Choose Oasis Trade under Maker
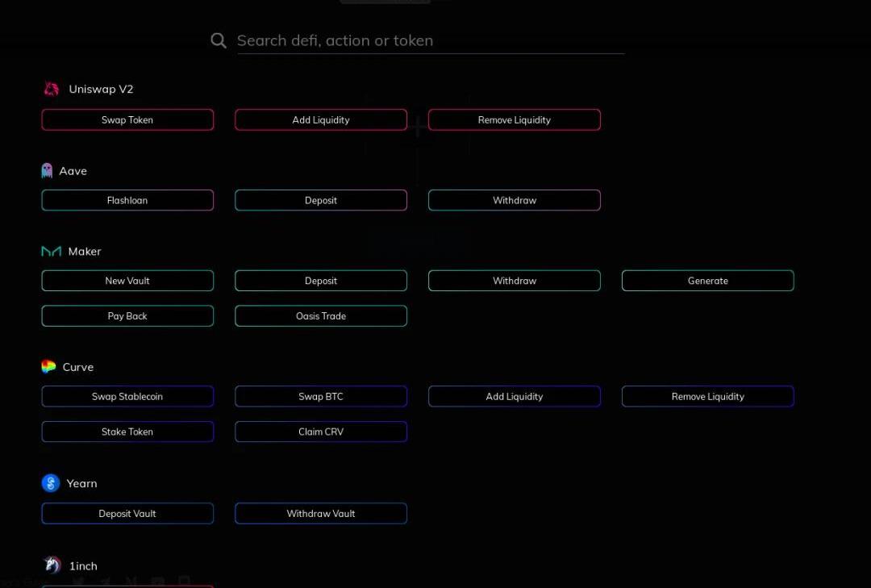This screenshot has height=588, width=871. 320,315
